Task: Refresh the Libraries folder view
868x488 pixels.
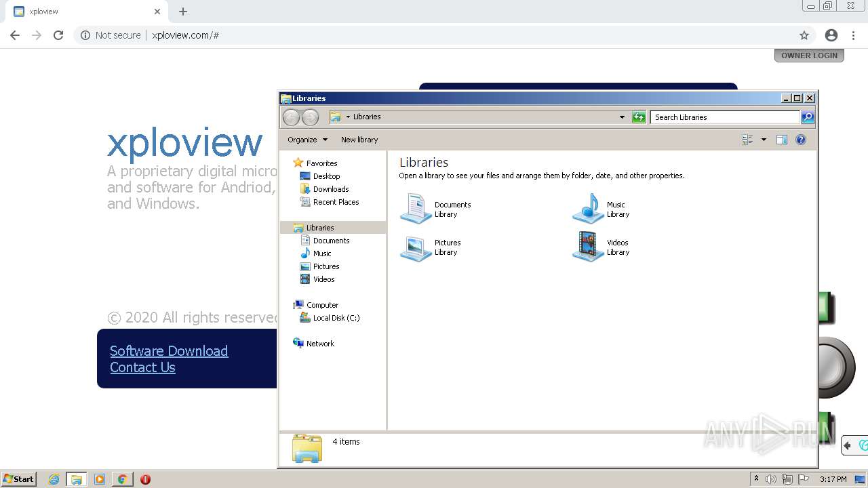Action: pos(639,117)
